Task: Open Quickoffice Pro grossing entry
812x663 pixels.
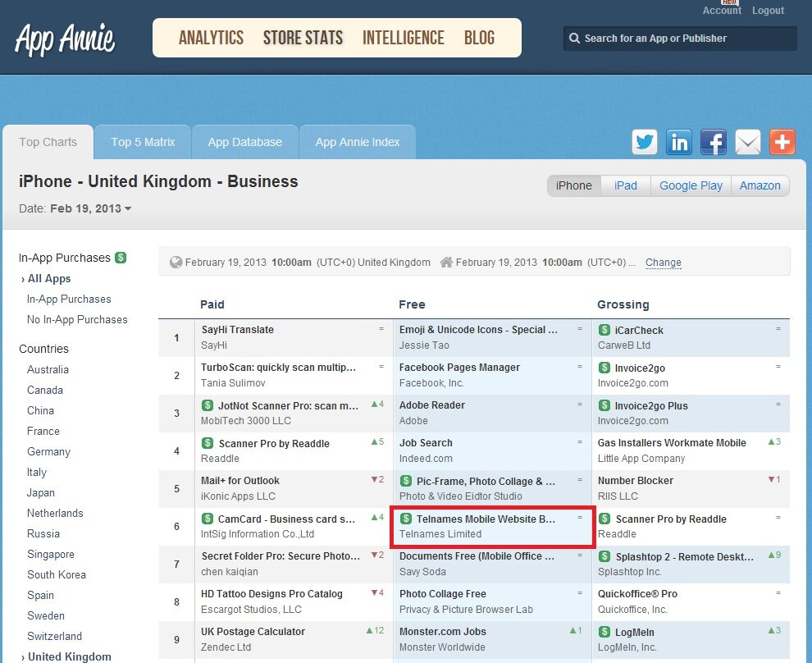Action: tap(637, 593)
